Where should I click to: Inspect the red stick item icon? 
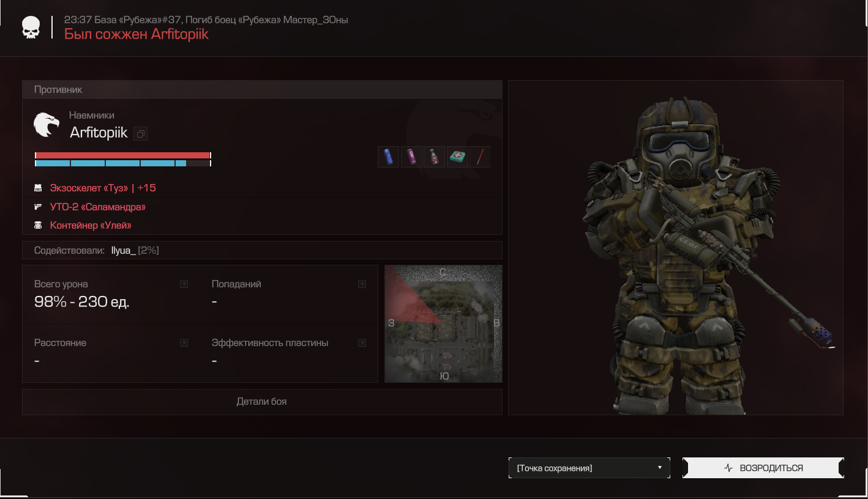[x=480, y=157]
